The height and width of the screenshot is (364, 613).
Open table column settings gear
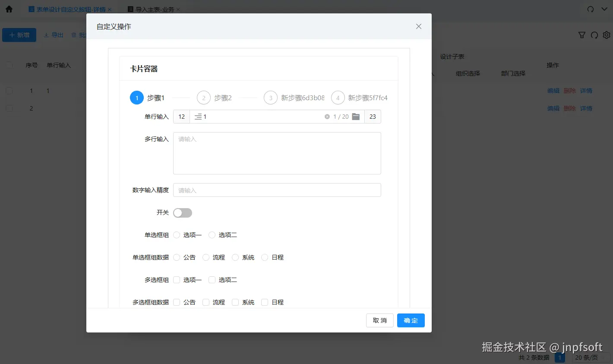[607, 35]
